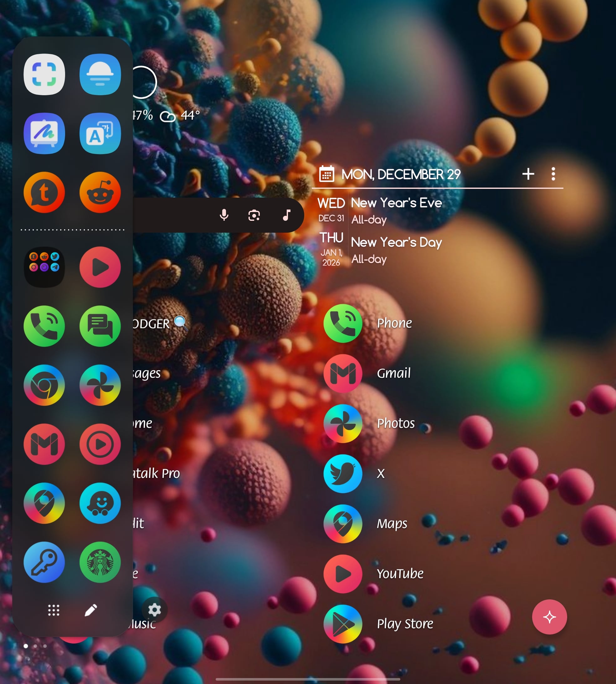Edit the edge panel with pencil icon
616x684 pixels.
(90, 610)
